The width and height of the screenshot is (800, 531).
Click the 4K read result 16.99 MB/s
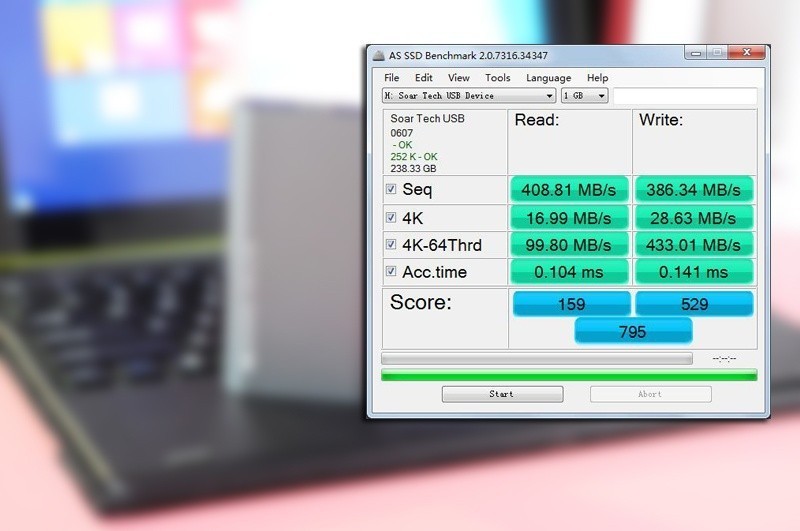click(569, 218)
